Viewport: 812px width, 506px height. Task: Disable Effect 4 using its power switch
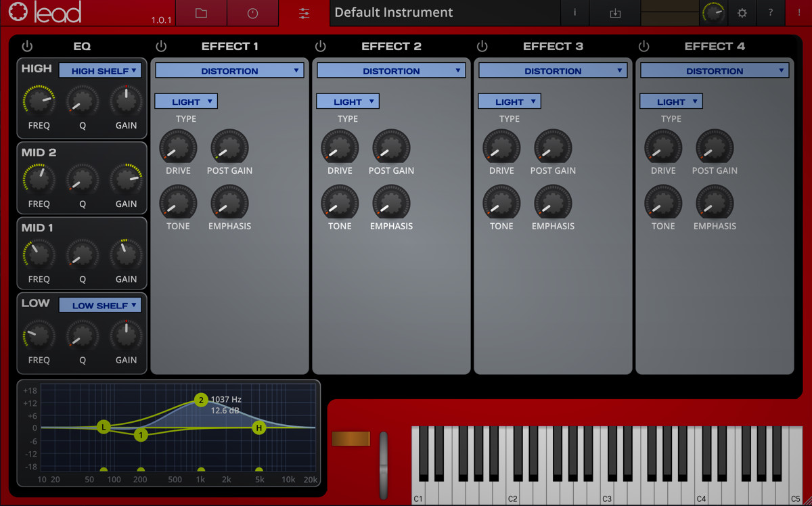644,46
